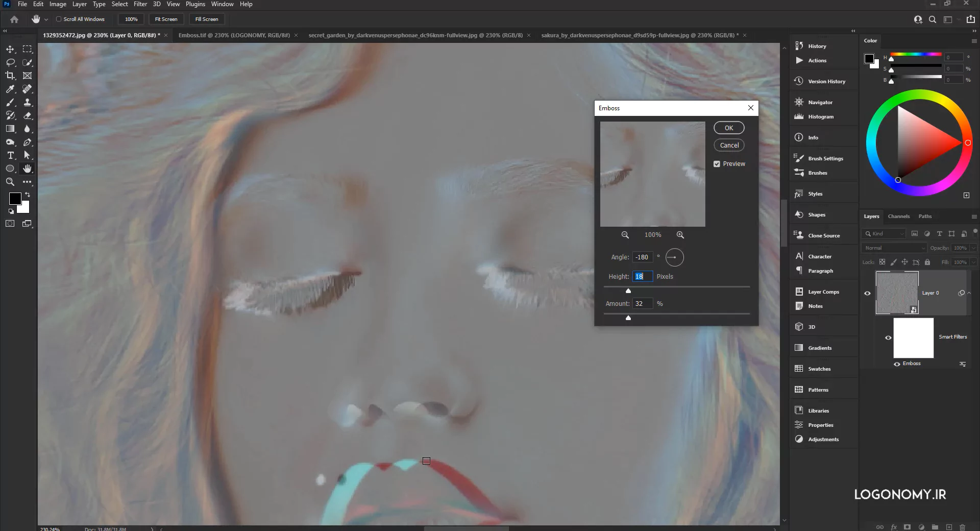Hide Layer 0 visibility eye

[x=867, y=293]
